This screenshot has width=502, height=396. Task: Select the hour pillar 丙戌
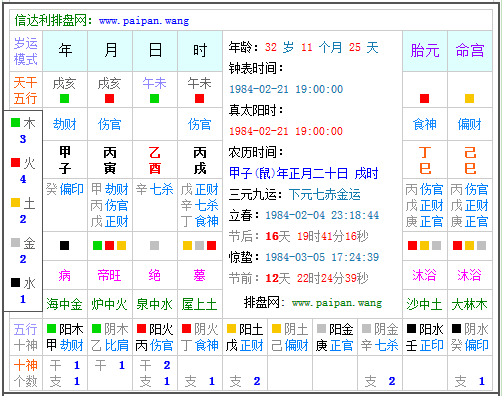(200, 160)
